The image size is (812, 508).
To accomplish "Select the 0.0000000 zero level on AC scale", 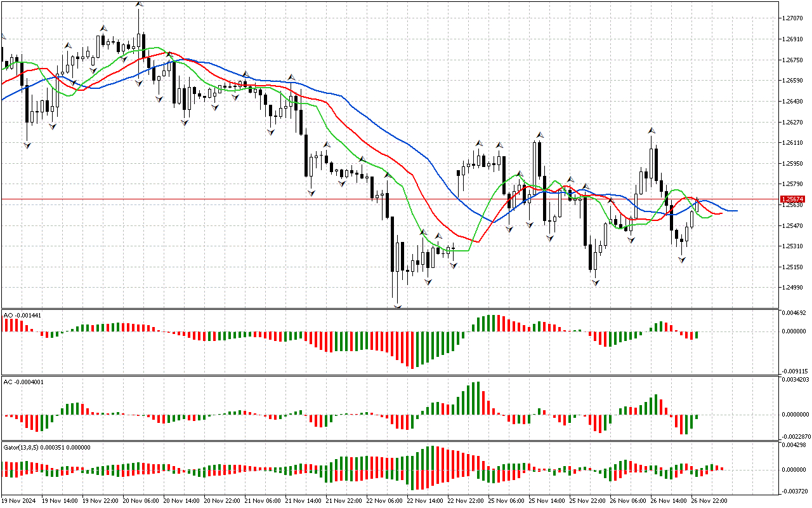I will coord(796,415).
